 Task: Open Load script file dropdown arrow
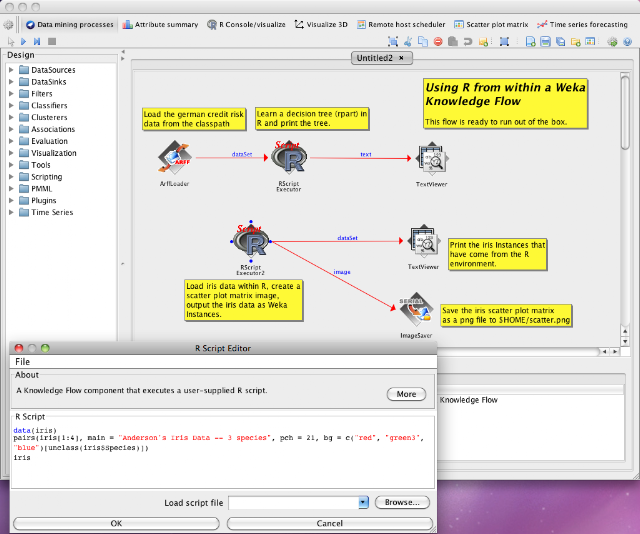(x=363, y=503)
